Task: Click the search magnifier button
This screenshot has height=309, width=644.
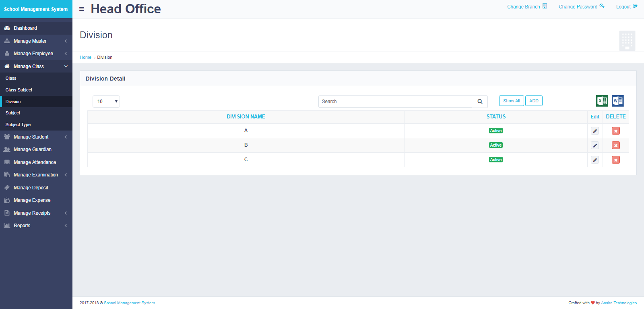Action: (x=480, y=102)
